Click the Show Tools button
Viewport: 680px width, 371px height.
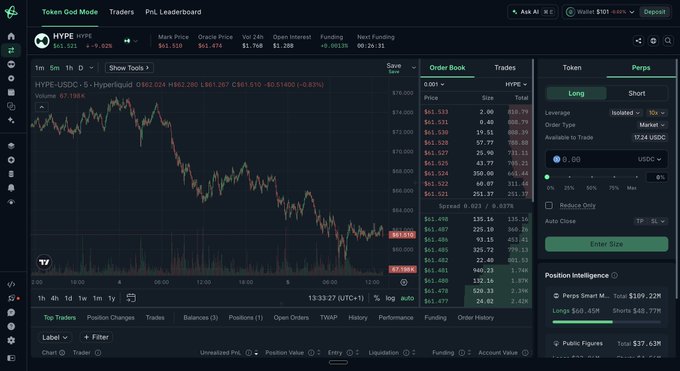(129, 68)
